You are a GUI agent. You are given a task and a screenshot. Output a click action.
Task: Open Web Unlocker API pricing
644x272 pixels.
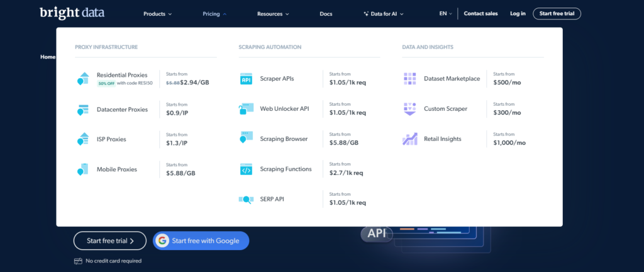coord(284,109)
